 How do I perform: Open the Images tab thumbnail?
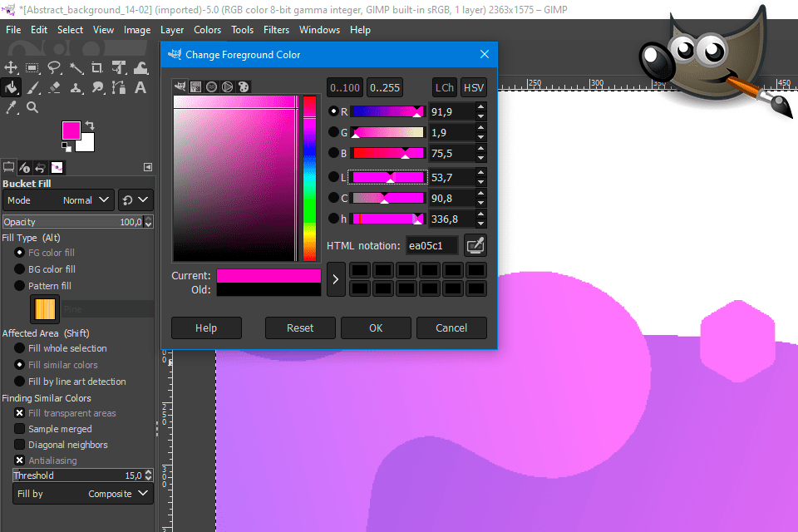pyautogui.click(x=57, y=167)
